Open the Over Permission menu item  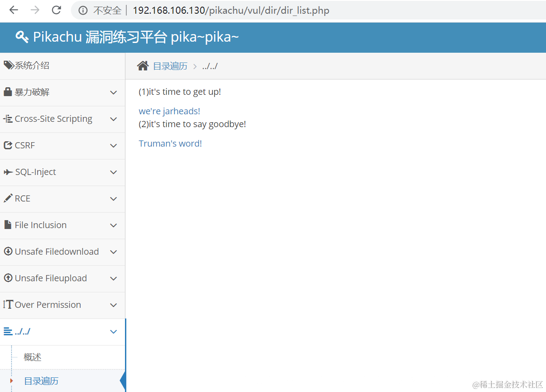point(48,305)
